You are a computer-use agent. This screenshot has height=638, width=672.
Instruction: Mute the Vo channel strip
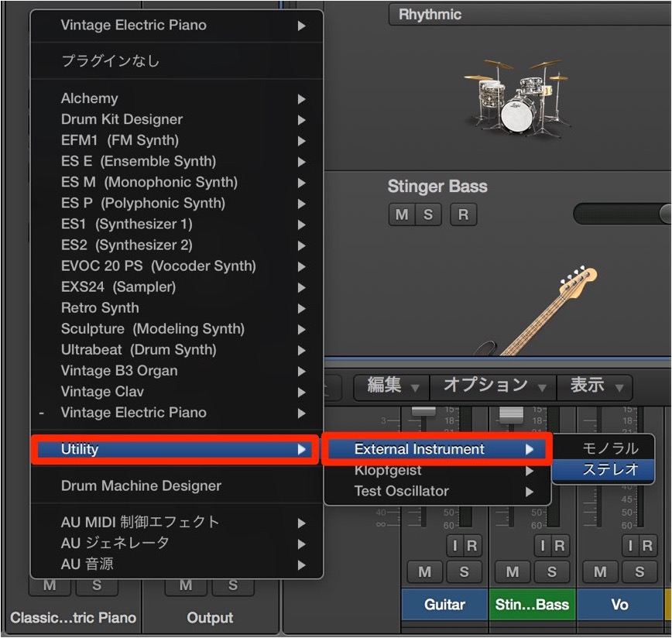coord(600,571)
